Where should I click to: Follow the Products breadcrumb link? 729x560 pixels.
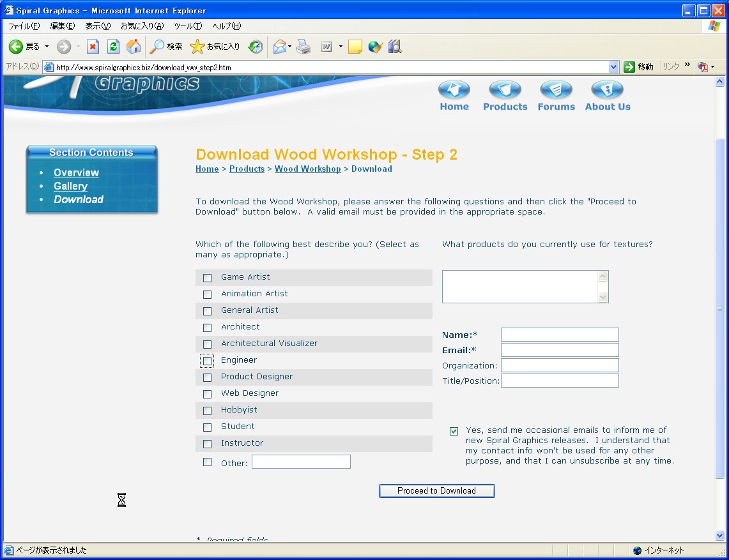coord(247,169)
